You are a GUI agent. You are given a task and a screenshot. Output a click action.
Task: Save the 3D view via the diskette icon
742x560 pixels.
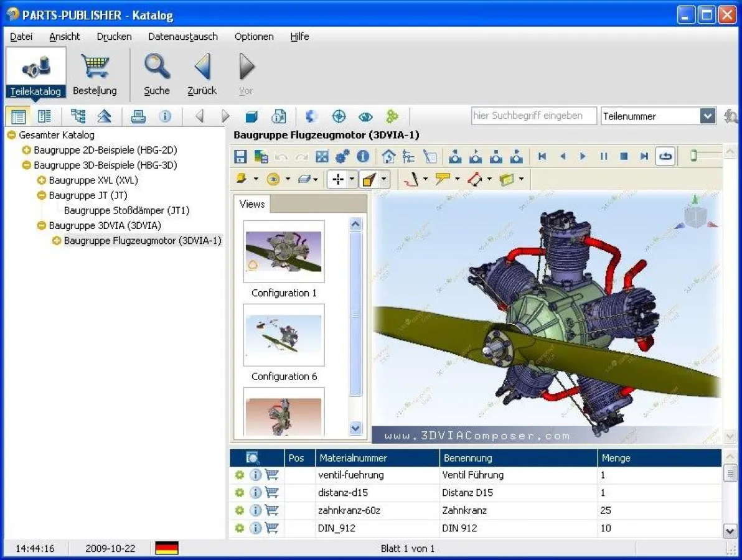[x=240, y=156]
